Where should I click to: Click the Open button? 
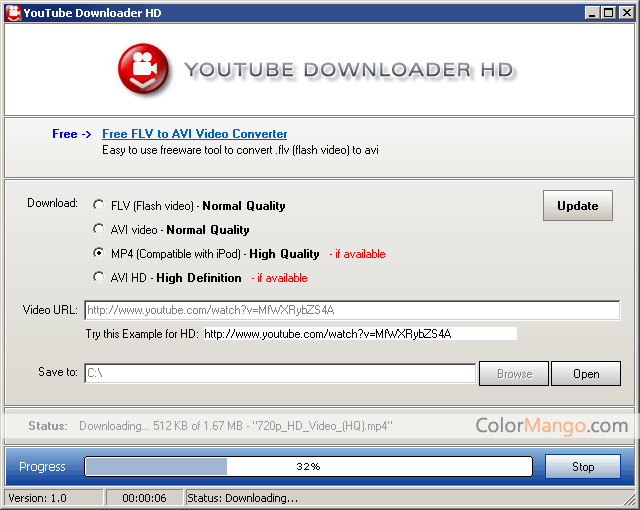click(x=586, y=374)
